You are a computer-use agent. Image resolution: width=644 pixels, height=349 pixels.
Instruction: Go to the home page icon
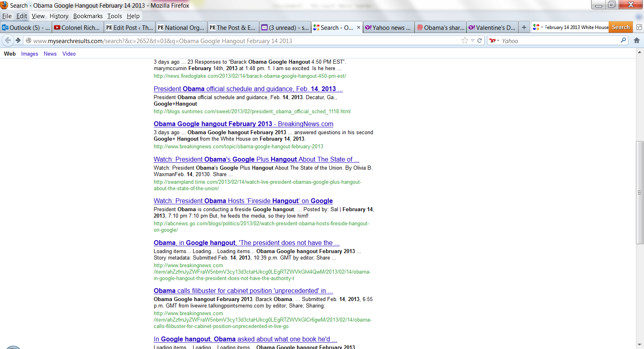point(637,40)
